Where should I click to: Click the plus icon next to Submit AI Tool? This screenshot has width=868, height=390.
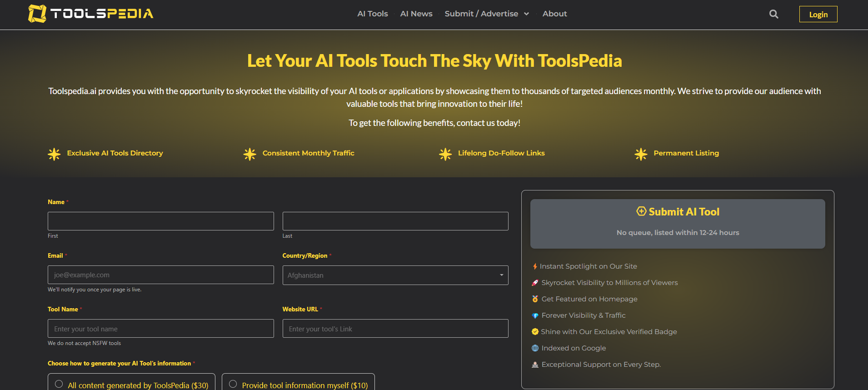click(641, 211)
